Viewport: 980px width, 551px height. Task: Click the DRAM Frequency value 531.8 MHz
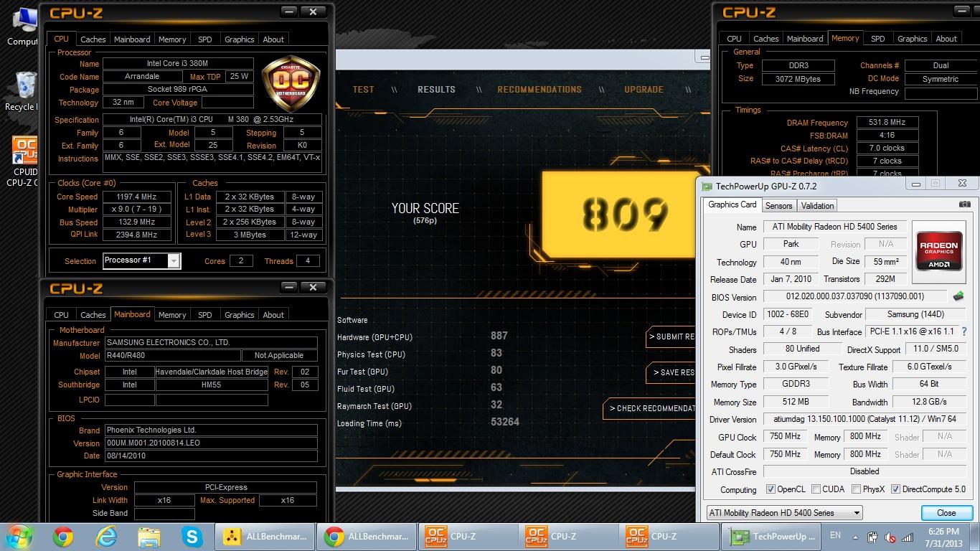click(x=886, y=123)
